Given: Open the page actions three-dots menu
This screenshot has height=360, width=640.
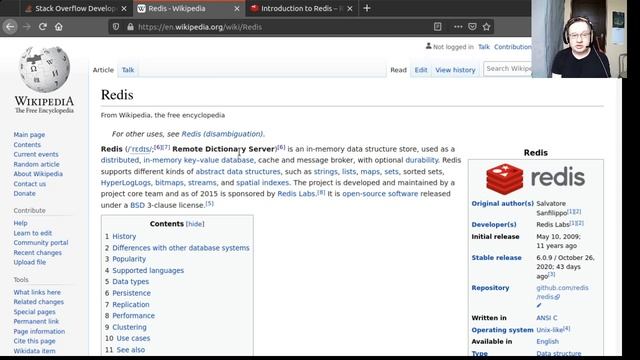Looking at the screenshot, I should point(458,27).
